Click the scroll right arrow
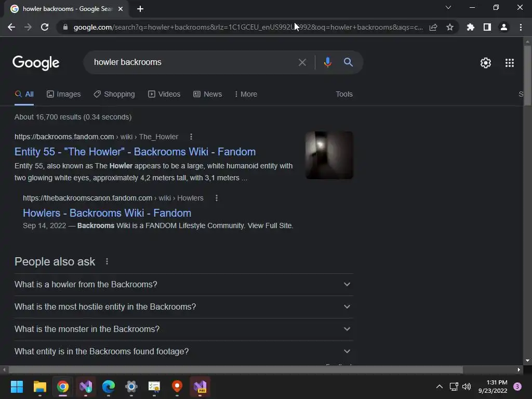Viewport: 532px width, 399px height. point(519,370)
